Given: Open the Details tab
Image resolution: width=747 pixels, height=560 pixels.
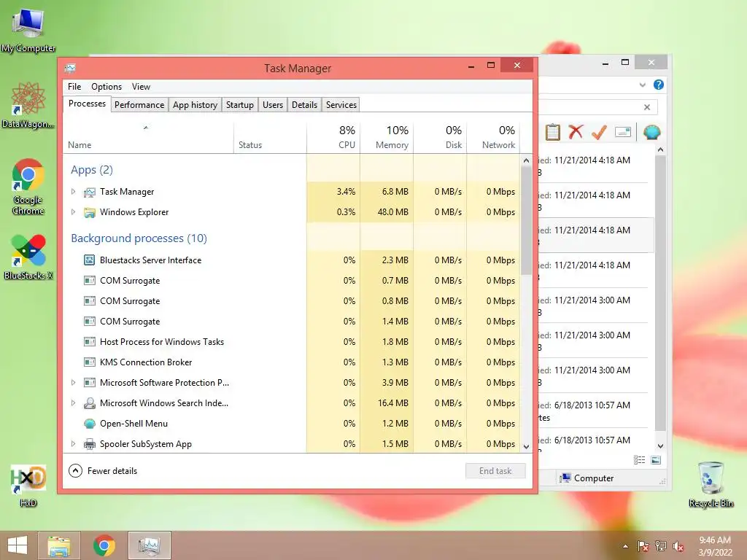Looking at the screenshot, I should pos(304,105).
